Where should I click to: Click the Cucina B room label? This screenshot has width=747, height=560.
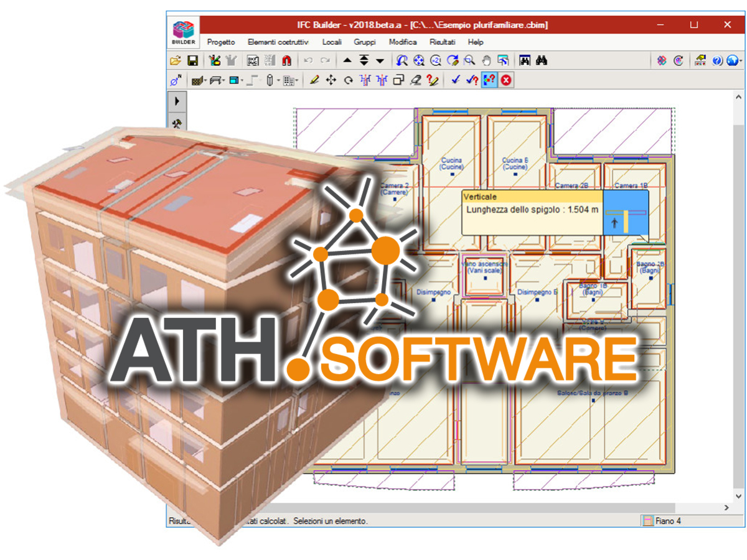[515, 164]
